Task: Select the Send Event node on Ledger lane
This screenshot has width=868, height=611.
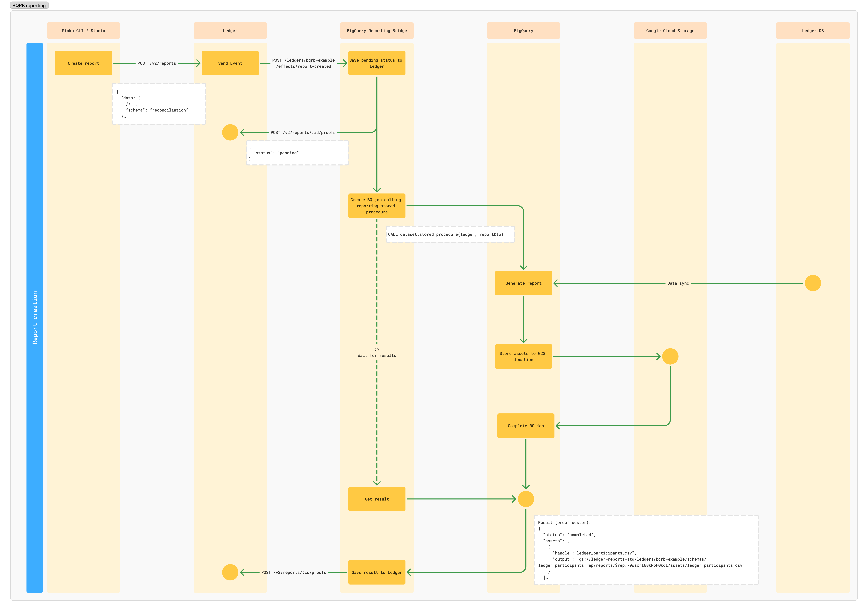Action: (230, 63)
